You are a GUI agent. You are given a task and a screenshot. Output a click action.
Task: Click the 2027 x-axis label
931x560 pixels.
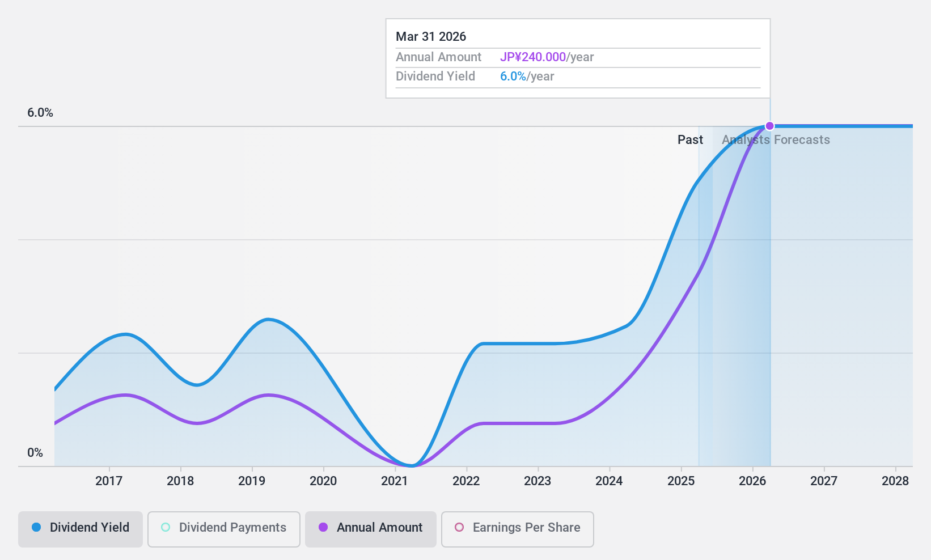pyautogui.click(x=824, y=481)
